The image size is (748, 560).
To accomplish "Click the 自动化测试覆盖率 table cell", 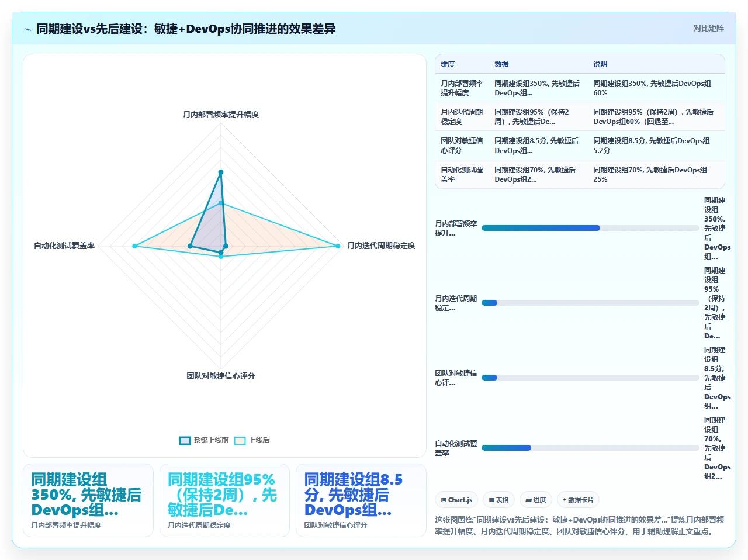I will (462, 175).
